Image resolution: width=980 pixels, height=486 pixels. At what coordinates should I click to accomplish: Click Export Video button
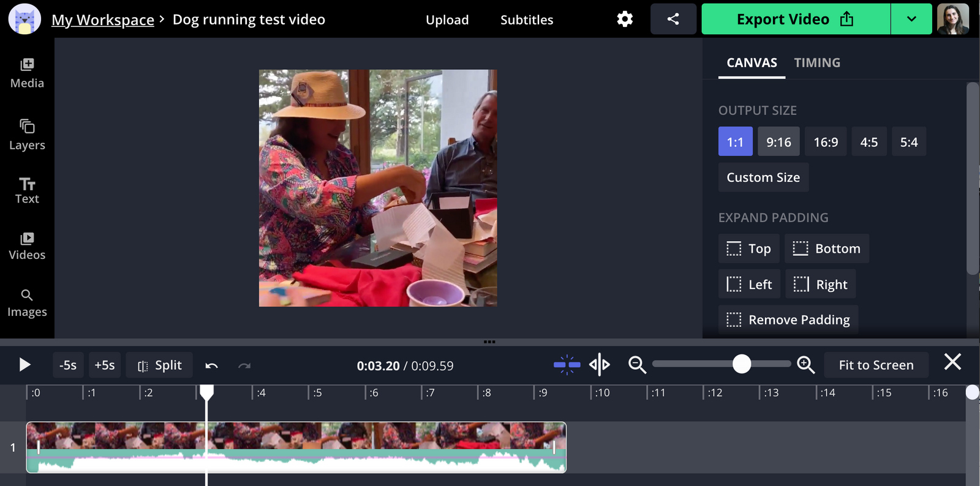796,19
